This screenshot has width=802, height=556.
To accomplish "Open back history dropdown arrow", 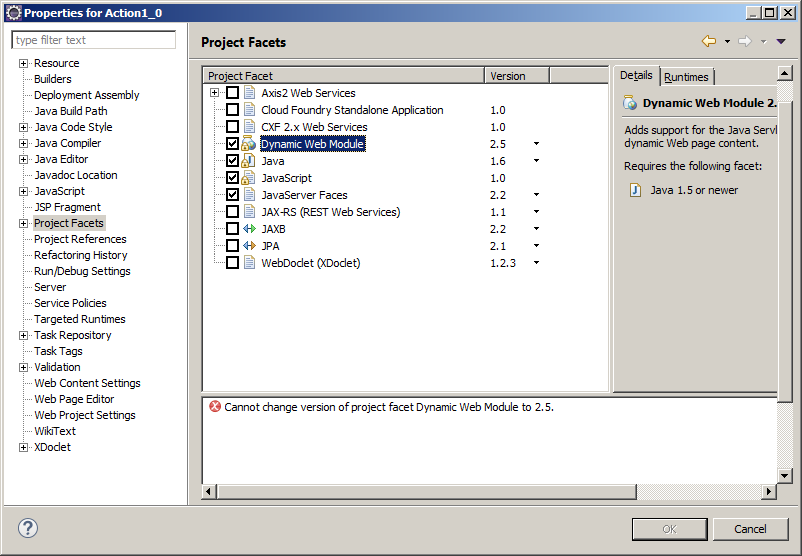I will (x=727, y=41).
